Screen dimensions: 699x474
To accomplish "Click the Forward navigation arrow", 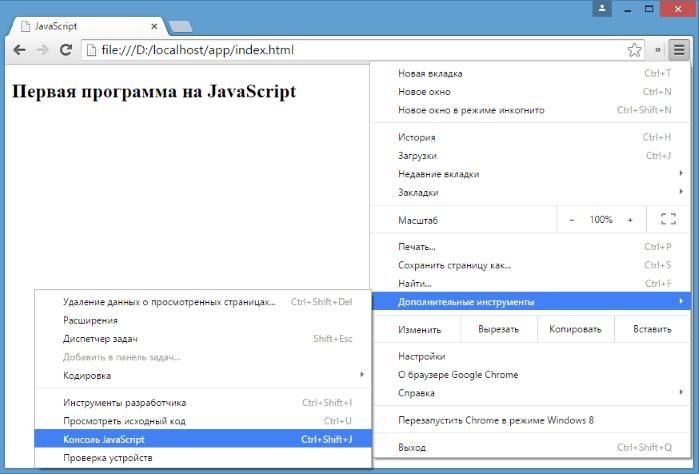I will click(43, 50).
